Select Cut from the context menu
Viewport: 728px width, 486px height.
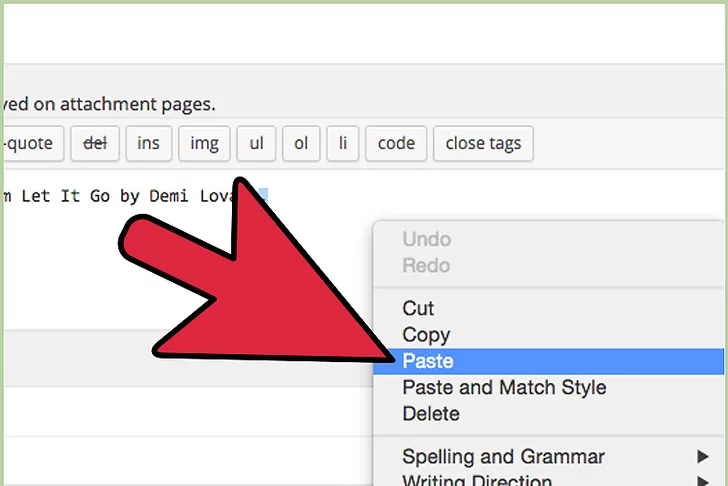418,309
